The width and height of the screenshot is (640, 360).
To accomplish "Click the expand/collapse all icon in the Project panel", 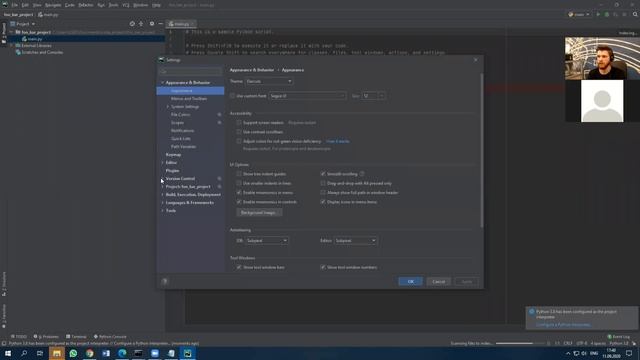I will coord(141,24).
